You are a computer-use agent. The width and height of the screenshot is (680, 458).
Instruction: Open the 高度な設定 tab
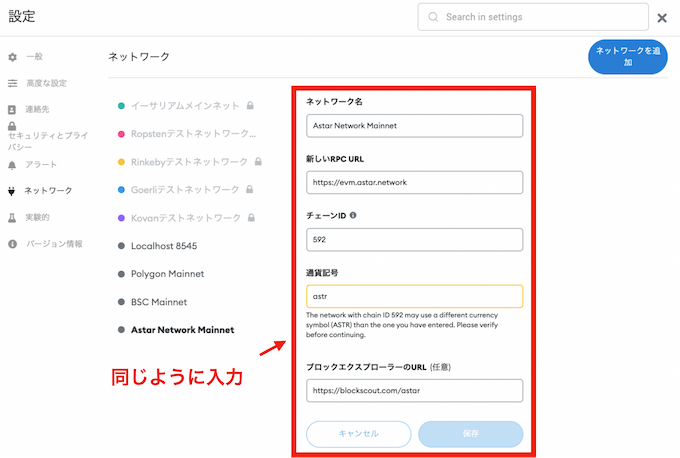click(46, 83)
